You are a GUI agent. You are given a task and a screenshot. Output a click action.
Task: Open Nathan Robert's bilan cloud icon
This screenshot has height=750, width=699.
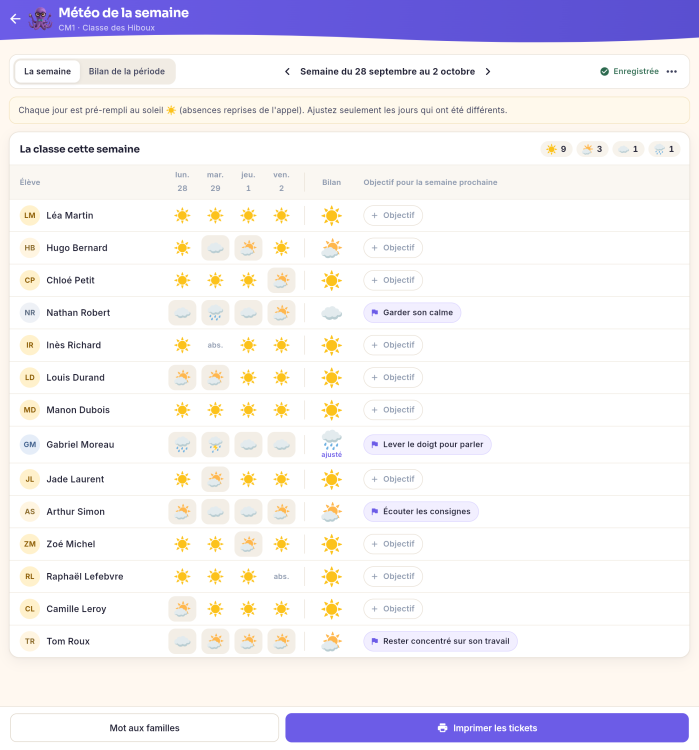pos(332,313)
